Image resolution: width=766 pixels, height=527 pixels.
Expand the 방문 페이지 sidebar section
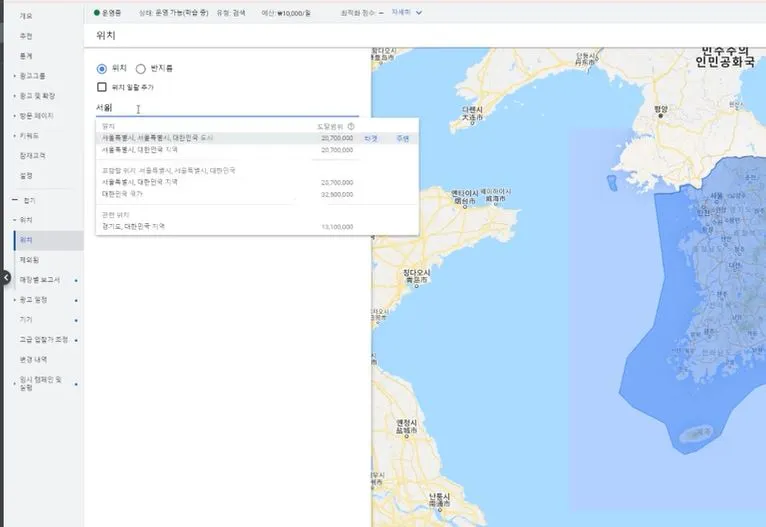(15, 116)
